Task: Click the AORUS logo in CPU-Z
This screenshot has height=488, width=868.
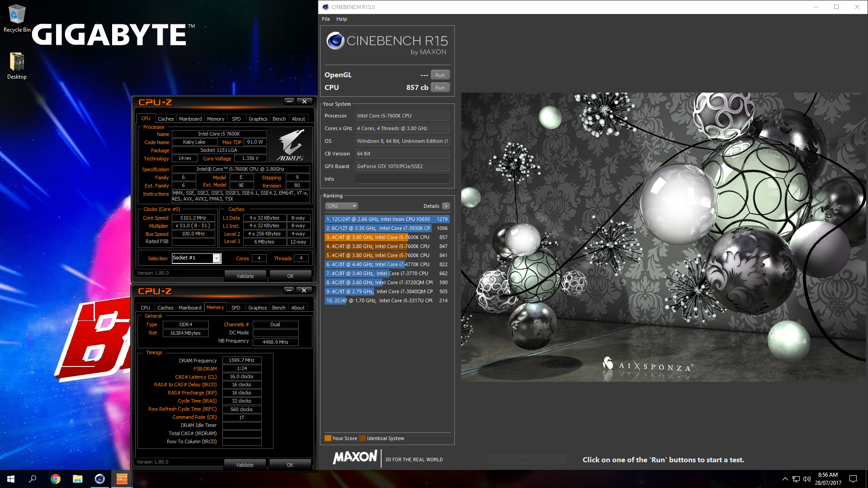Action: [290, 145]
